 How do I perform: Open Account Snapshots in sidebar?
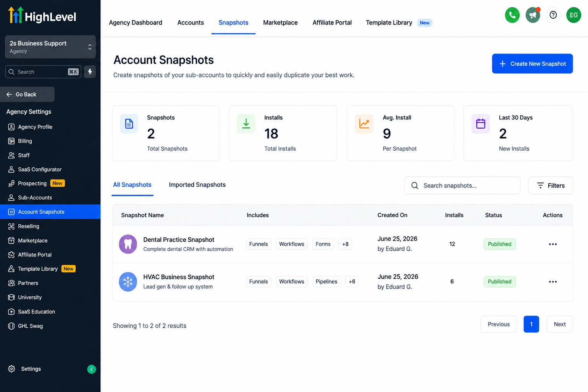[x=50, y=212]
